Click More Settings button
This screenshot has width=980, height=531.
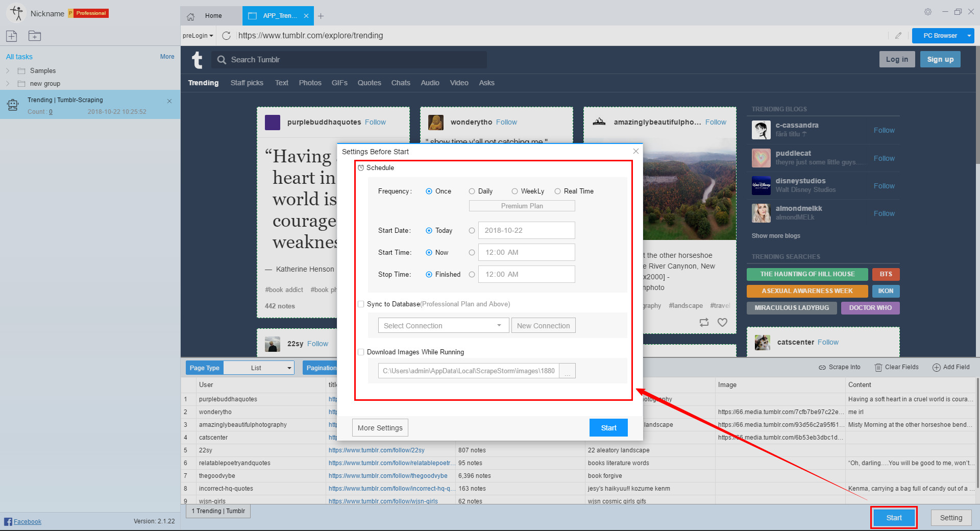click(x=380, y=428)
